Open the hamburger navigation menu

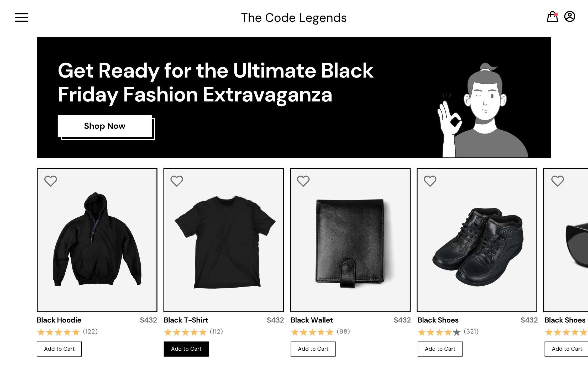click(x=21, y=18)
